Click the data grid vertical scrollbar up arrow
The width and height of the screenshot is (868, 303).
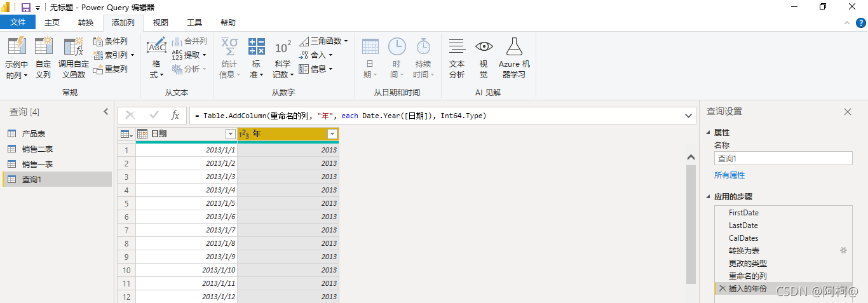[x=691, y=157]
